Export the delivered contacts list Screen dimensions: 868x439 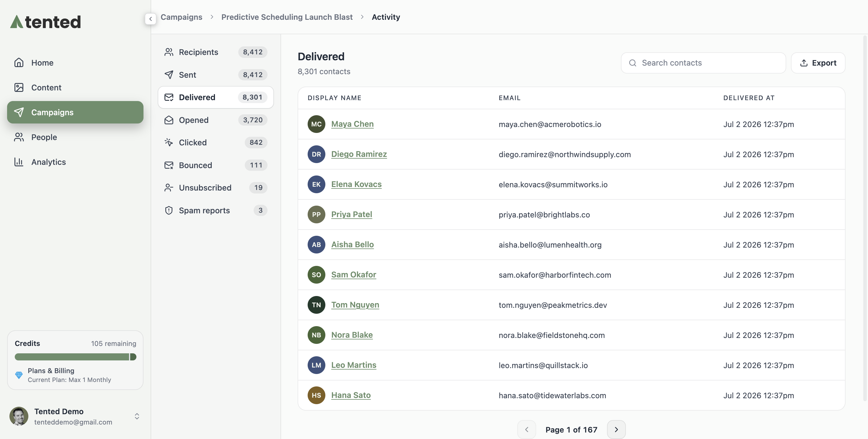point(818,63)
